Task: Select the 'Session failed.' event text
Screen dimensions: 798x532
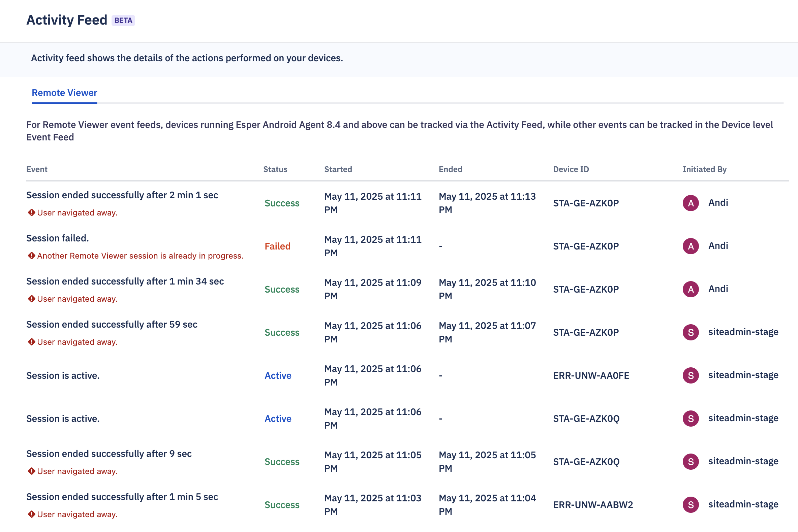Action: click(x=57, y=238)
